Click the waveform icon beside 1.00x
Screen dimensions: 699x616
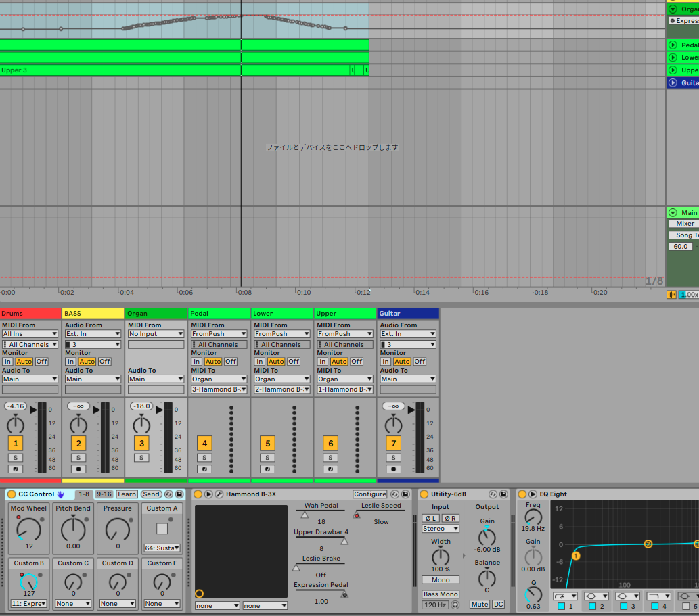[672, 295]
